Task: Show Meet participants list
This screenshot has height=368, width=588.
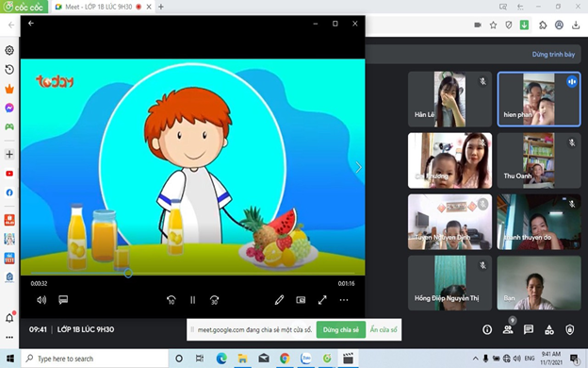Action: click(508, 329)
